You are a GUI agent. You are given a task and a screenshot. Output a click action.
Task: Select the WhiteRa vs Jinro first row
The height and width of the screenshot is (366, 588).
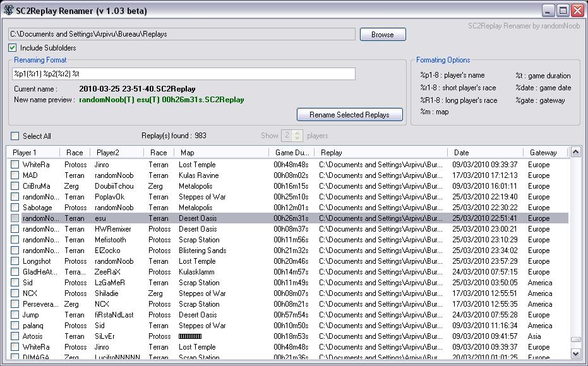(x=289, y=165)
